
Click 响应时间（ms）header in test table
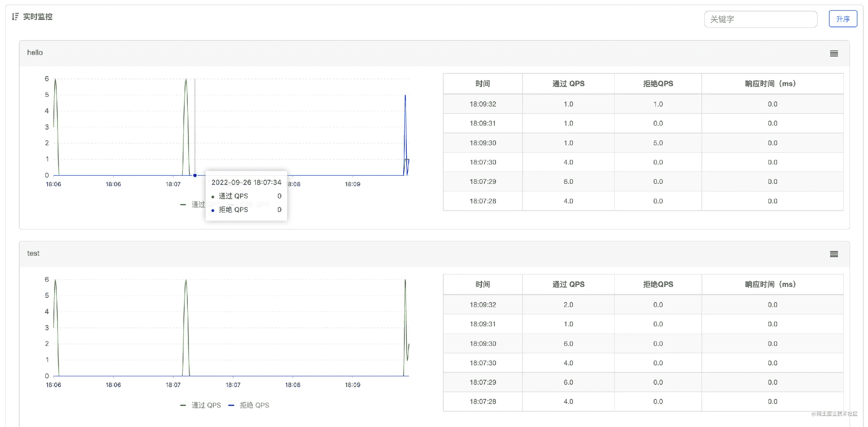tap(772, 284)
